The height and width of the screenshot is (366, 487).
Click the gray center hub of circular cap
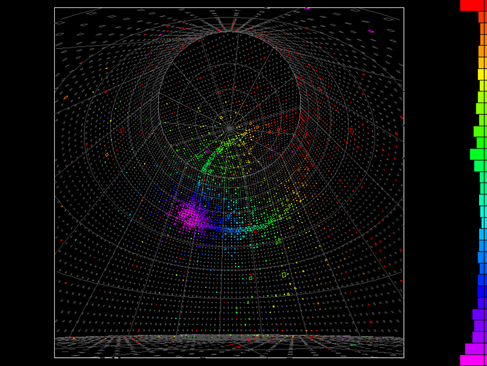(229, 128)
